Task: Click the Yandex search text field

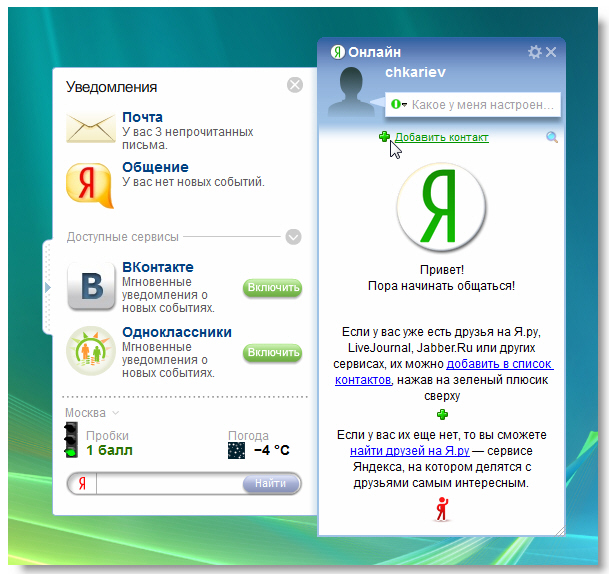Action: 170,484
